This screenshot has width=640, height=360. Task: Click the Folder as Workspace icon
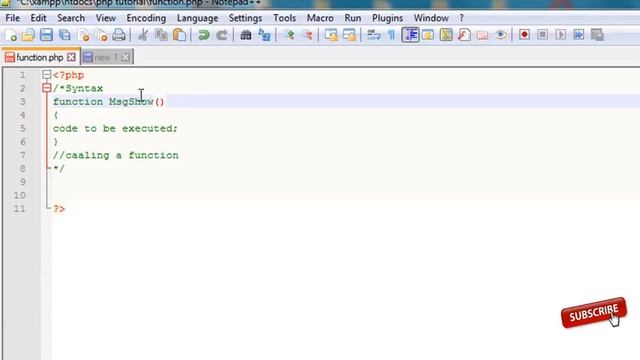click(x=482, y=35)
